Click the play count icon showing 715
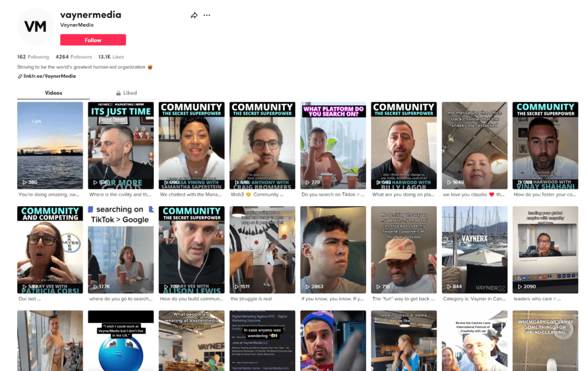Viewport: 588px width, 371px height. coord(378,287)
